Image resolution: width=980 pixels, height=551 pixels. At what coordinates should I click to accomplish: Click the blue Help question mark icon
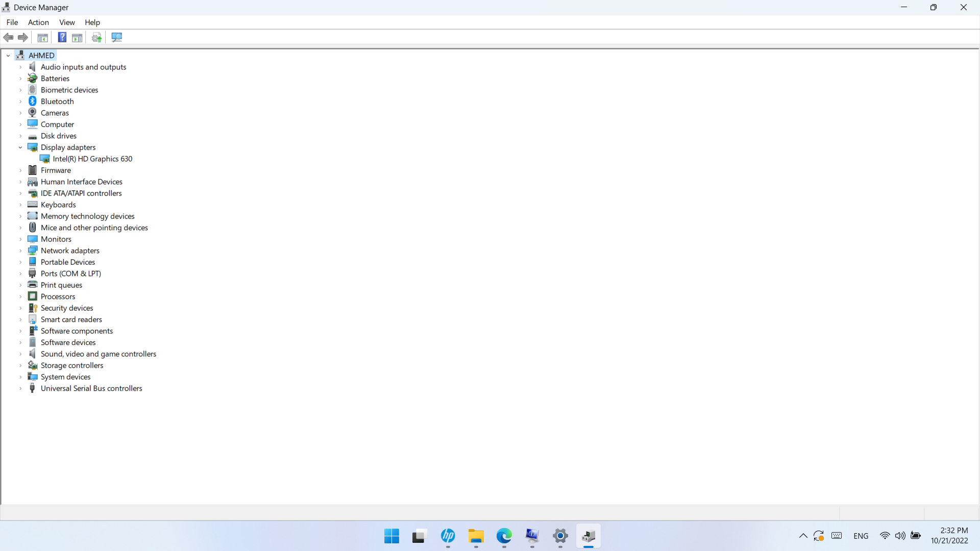(62, 37)
